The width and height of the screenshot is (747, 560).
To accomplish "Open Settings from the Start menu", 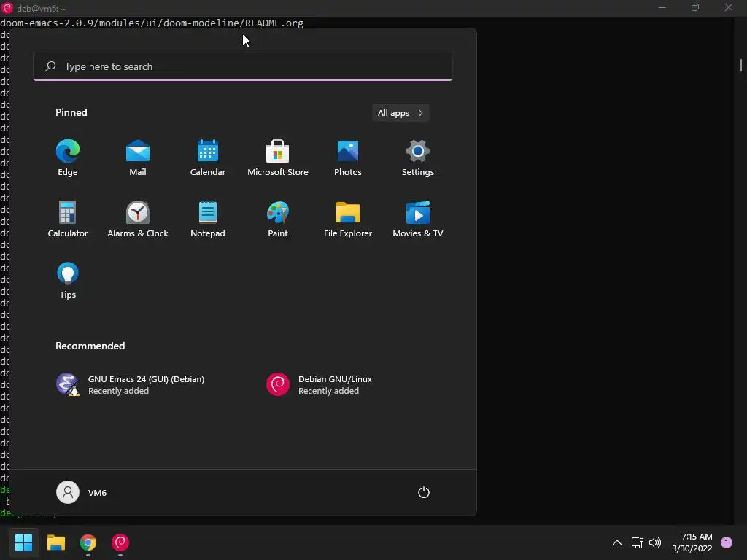I will coord(418,157).
